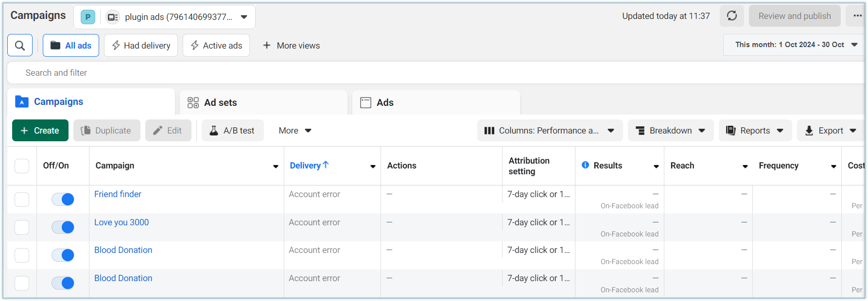Click the green Create button
The image size is (868, 301).
click(40, 131)
